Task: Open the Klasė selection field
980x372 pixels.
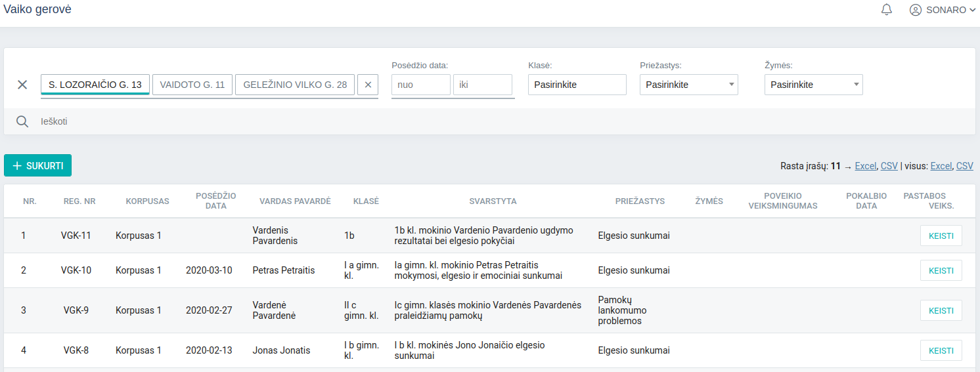Action: [x=577, y=85]
